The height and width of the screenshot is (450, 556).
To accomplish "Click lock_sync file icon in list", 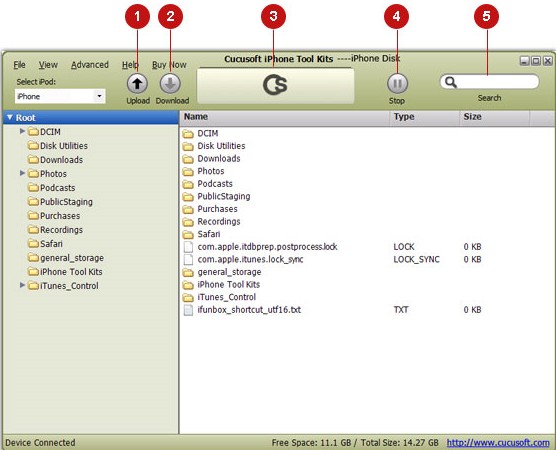I will 188,260.
